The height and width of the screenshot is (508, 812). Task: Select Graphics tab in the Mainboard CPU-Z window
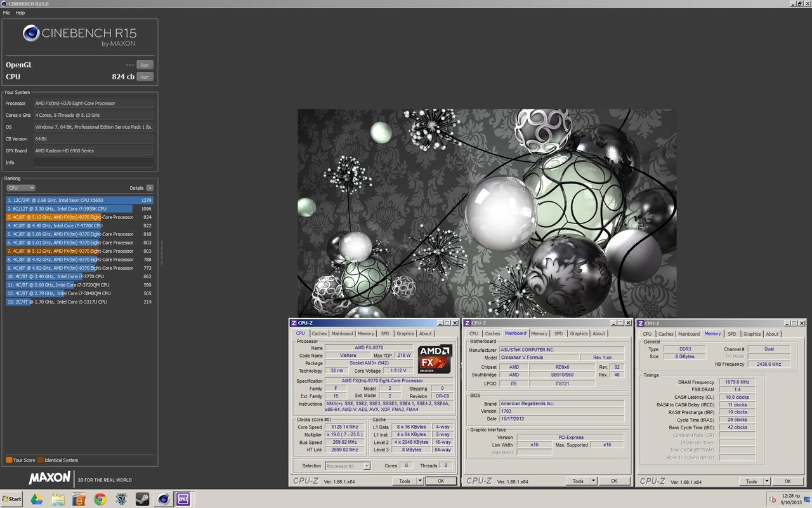pos(579,333)
